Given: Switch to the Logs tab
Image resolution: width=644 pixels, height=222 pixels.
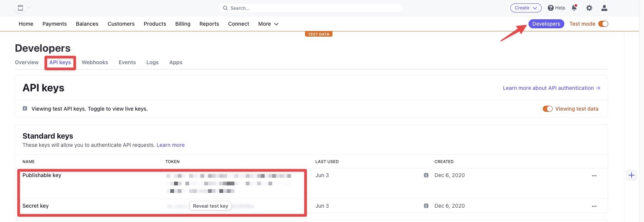Looking at the screenshot, I should point(153,62).
